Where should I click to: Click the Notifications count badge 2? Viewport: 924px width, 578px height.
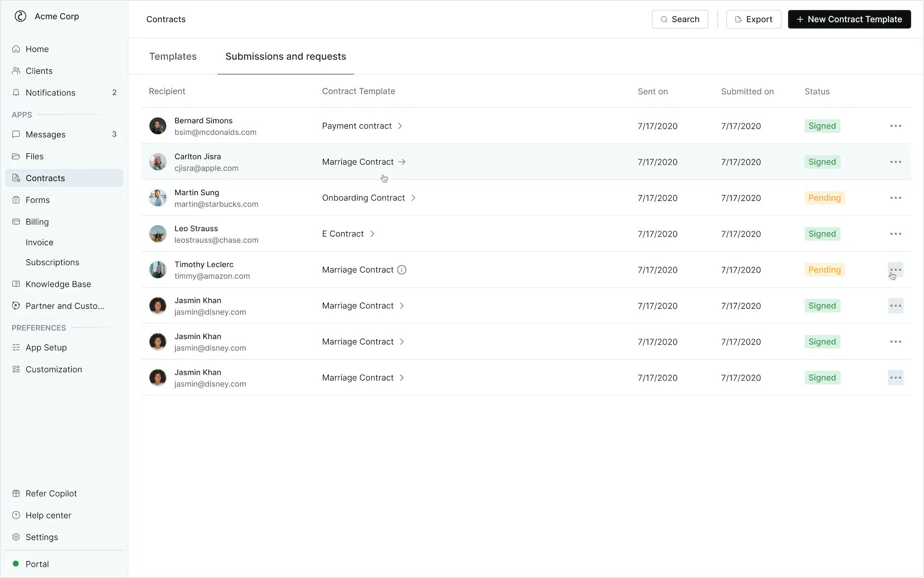pos(114,92)
